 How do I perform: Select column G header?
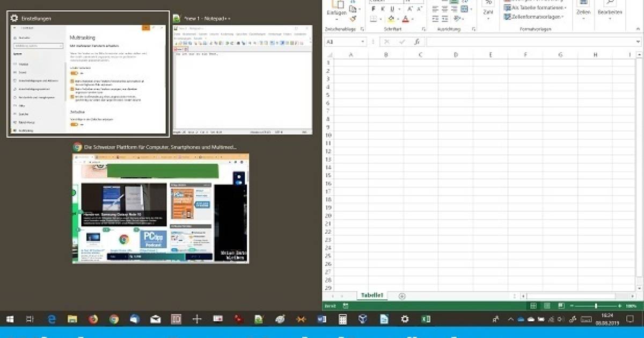pos(560,55)
